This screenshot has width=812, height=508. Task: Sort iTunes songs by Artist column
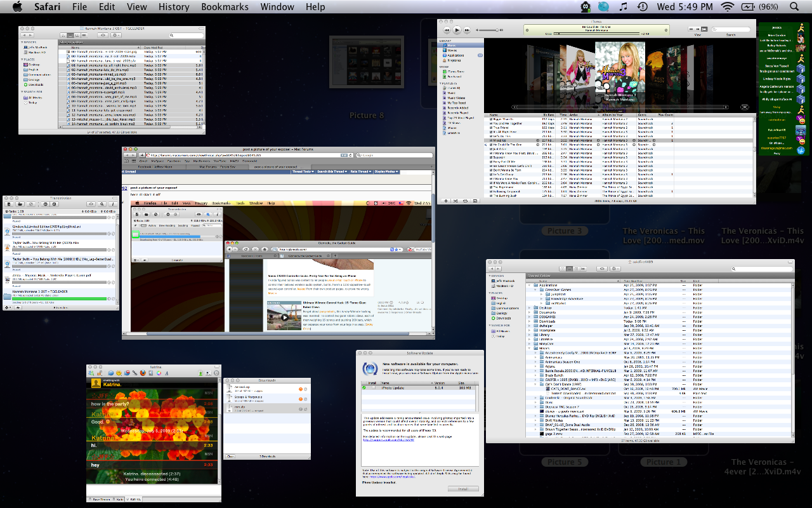tap(584, 115)
